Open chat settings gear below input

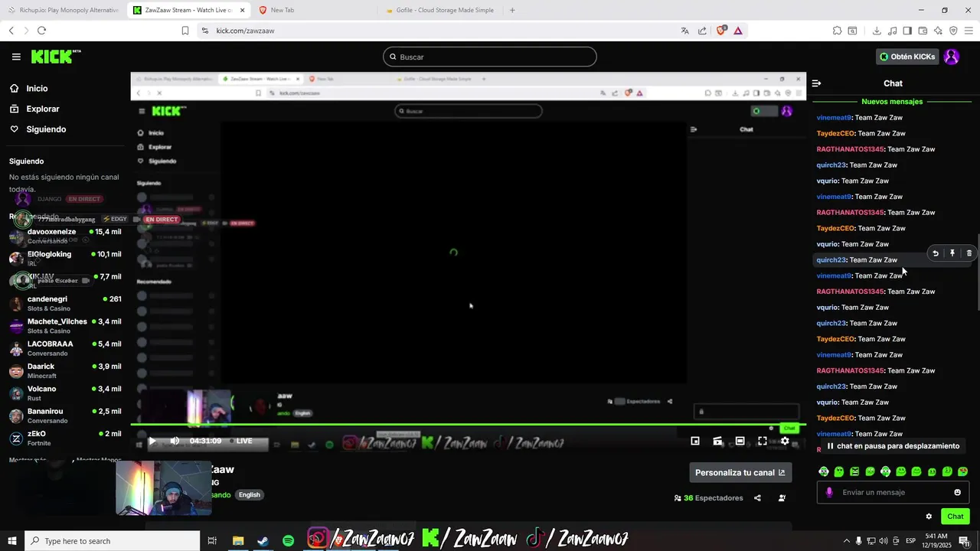pos(929,517)
